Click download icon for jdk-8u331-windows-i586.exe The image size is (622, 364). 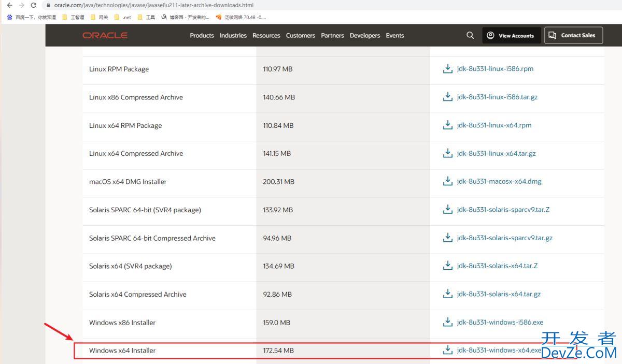(x=448, y=322)
